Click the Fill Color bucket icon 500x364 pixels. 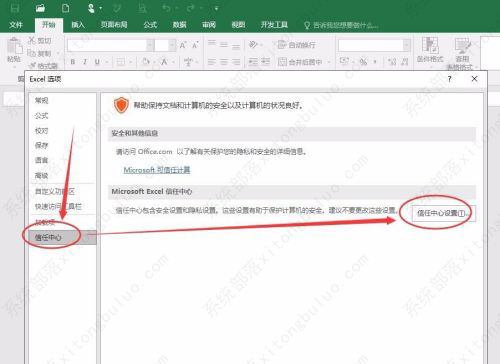[146, 62]
